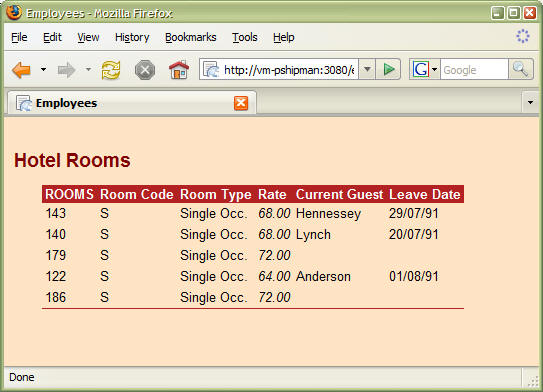Click the Single Occ. type for room 186
The image size is (543, 392).
pos(214,297)
